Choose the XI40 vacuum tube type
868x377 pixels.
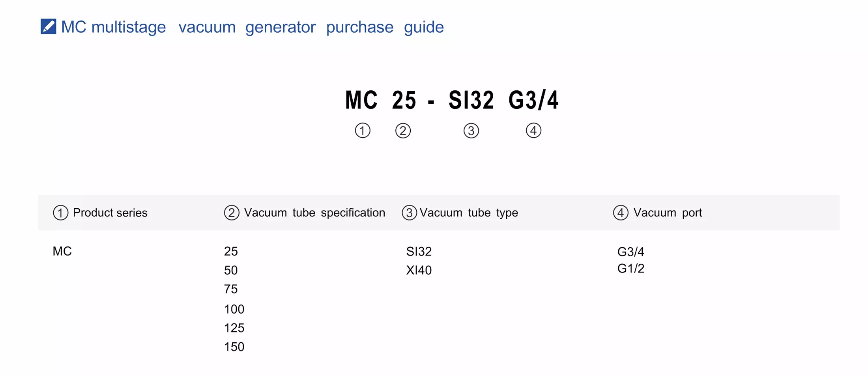[419, 270]
